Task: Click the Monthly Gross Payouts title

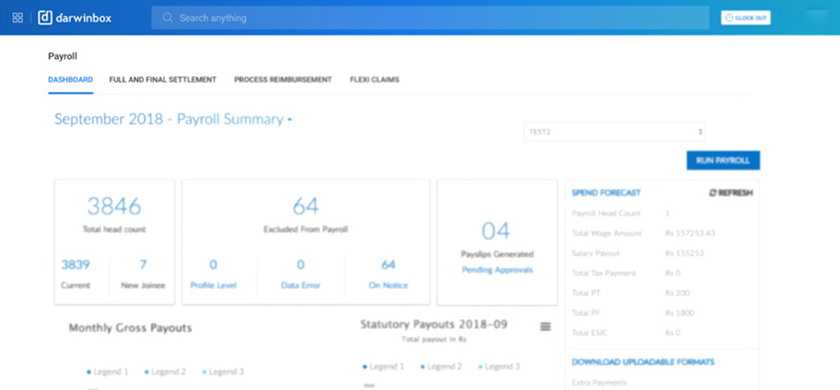Action: [x=130, y=328]
